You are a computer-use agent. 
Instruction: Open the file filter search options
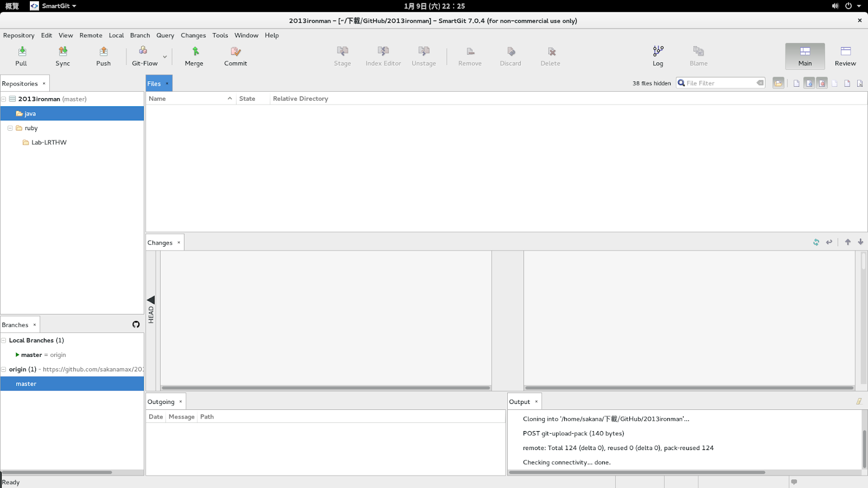(x=681, y=83)
